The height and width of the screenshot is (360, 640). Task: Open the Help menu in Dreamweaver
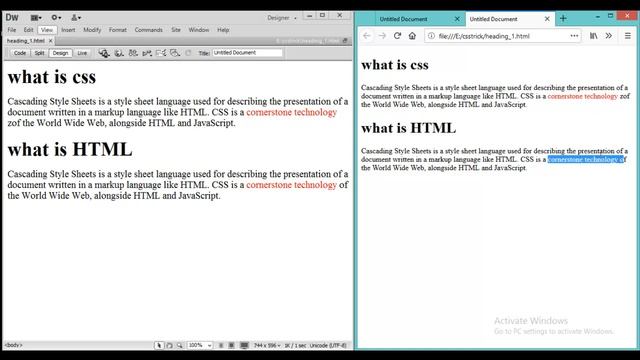pyautogui.click(x=223, y=30)
